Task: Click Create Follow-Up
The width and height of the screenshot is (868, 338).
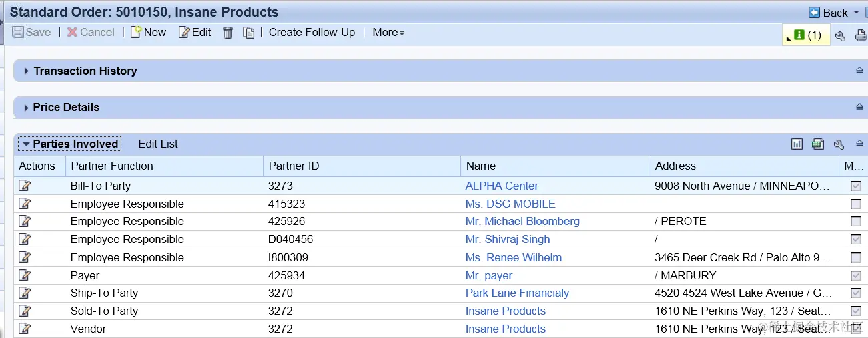Action: [x=312, y=32]
